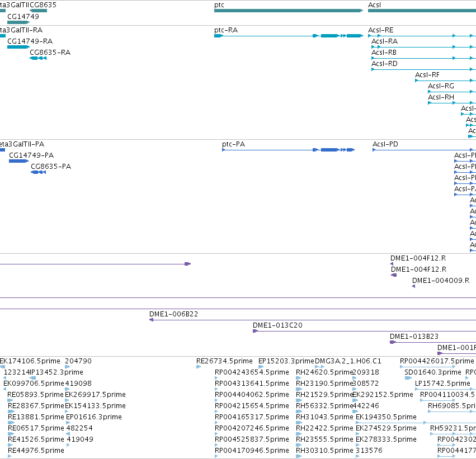Select EST label RH56332.5prime
476x459 pixels.
[324, 406]
